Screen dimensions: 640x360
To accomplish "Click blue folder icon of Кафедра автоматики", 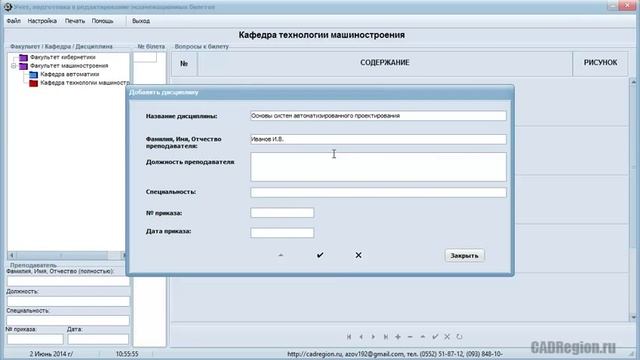I will tap(33, 75).
